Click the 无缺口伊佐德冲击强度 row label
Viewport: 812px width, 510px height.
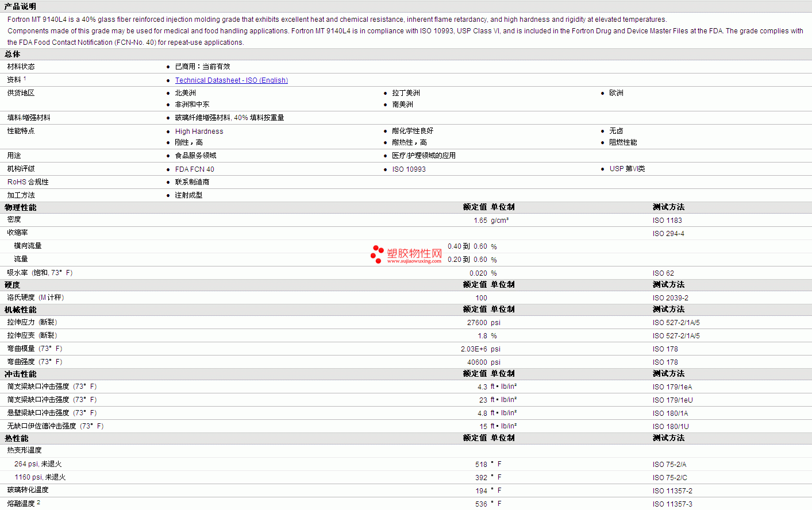pyautogui.click(x=55, y=426)
